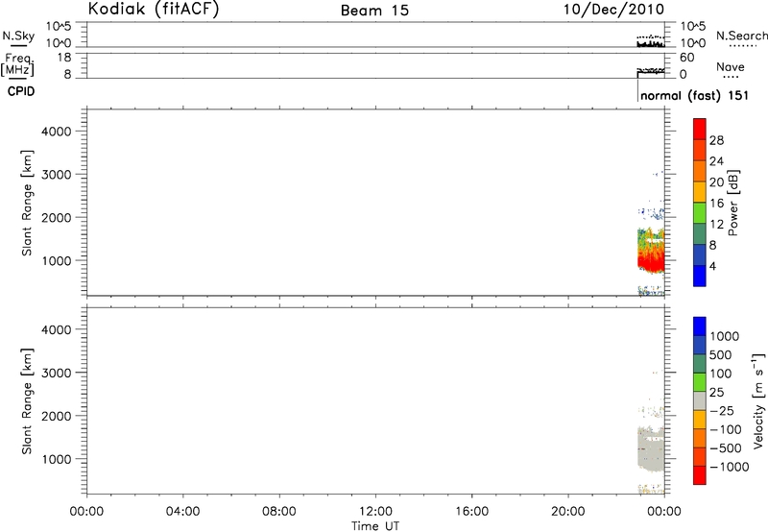The image size is (768, 532).
Task: Click the 'N.Search' legend label
Action: (x=741, y=36)
